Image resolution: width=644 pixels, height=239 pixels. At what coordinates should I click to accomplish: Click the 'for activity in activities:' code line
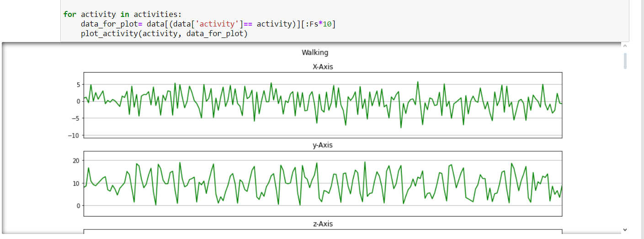click(122, 14)
